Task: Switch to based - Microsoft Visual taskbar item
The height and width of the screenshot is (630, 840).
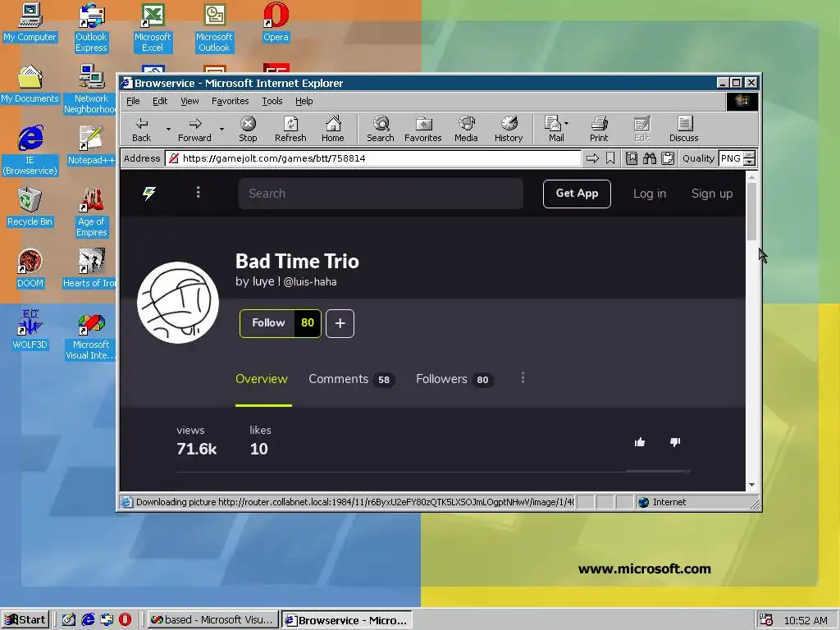Action: pos(212,620)
